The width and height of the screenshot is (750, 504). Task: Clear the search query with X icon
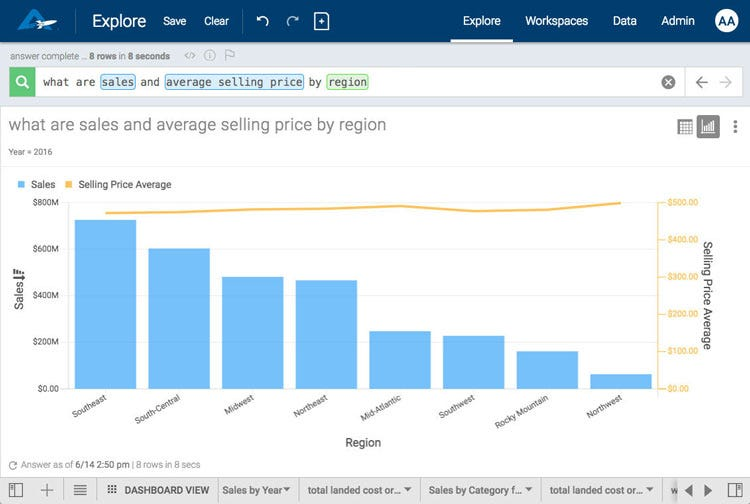pos(668,82)
